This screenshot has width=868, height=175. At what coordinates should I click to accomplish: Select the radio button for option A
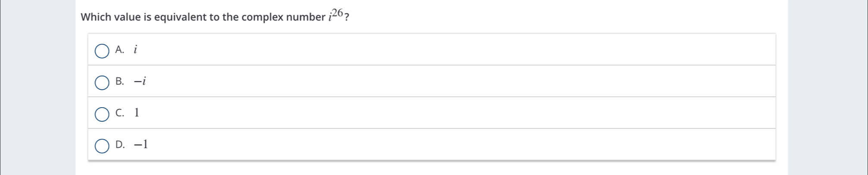pos(102,51)
